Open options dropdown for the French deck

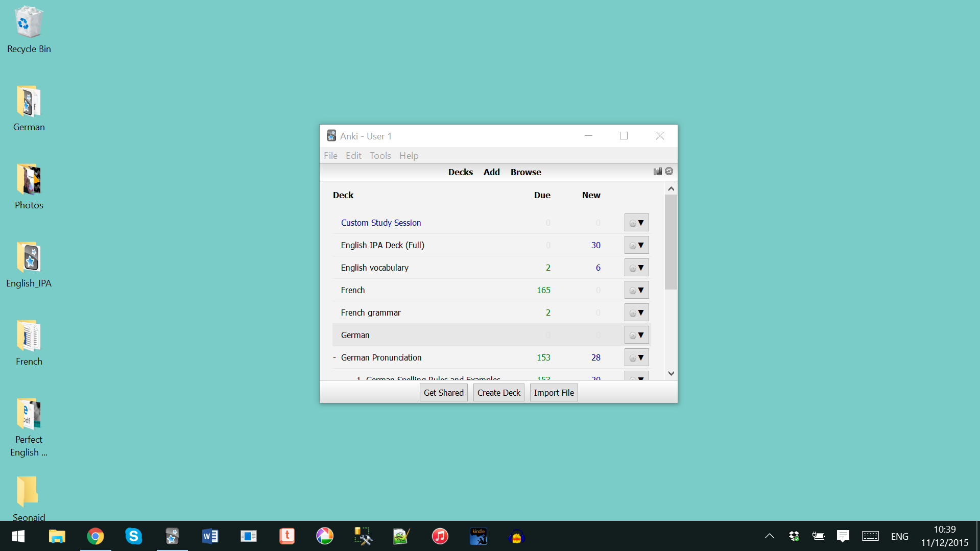[636, 290]
